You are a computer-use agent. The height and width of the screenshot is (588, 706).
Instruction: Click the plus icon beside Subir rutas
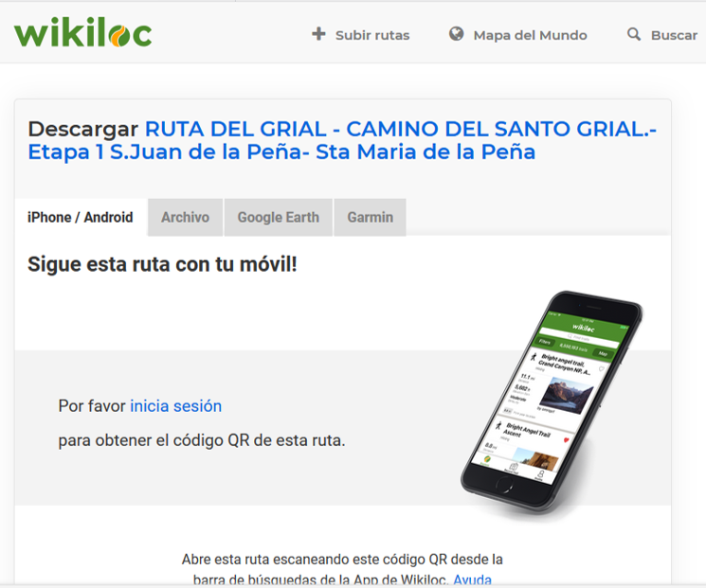[x=318, y=34]
